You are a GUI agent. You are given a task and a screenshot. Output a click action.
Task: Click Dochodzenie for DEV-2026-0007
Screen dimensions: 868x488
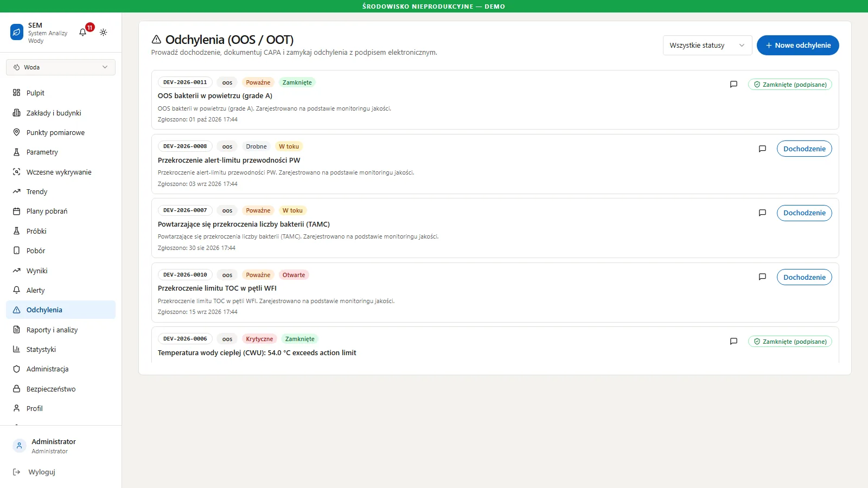point(804,213)
